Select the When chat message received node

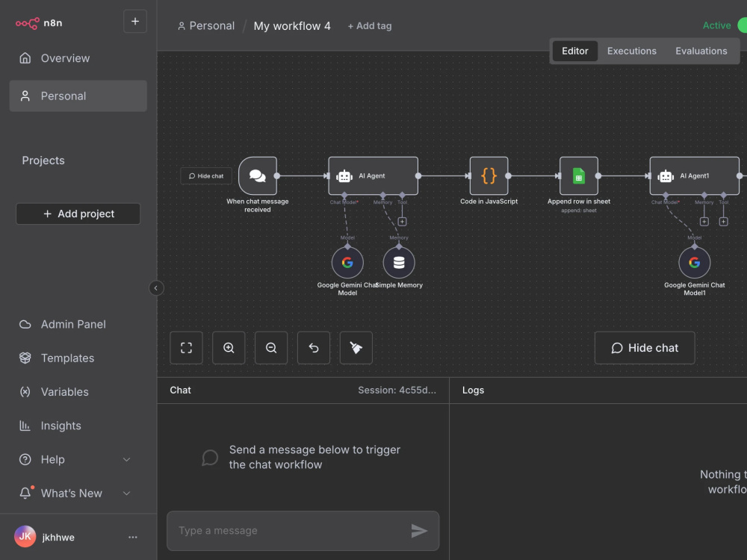coord(258,175)
